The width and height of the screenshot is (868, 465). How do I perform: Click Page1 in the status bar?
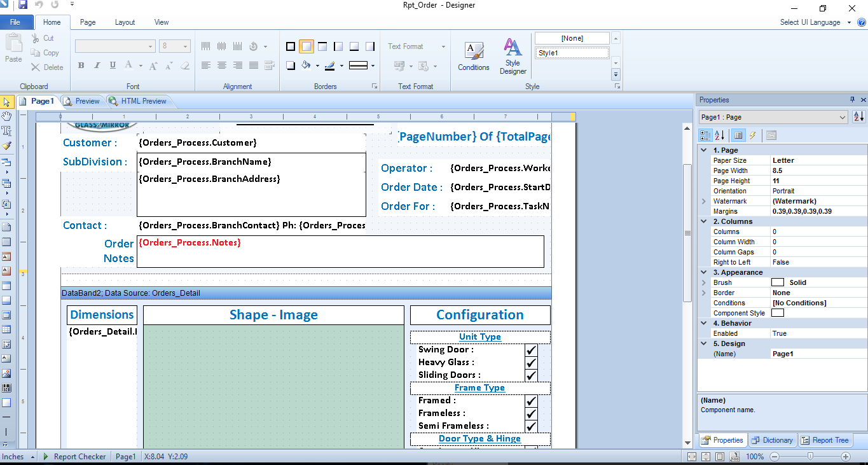(126, 457)
